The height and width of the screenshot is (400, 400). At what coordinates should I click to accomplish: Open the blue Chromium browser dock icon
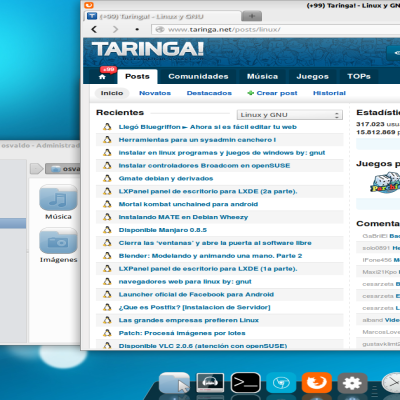(281, 383)
